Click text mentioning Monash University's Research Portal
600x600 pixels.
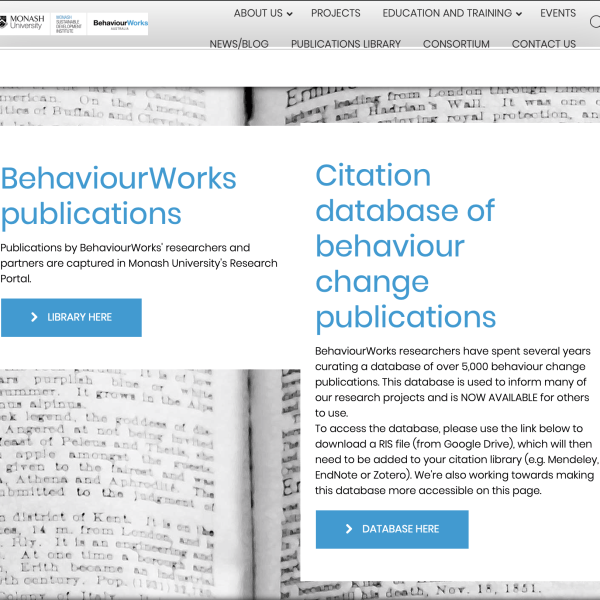pos(139,263)
